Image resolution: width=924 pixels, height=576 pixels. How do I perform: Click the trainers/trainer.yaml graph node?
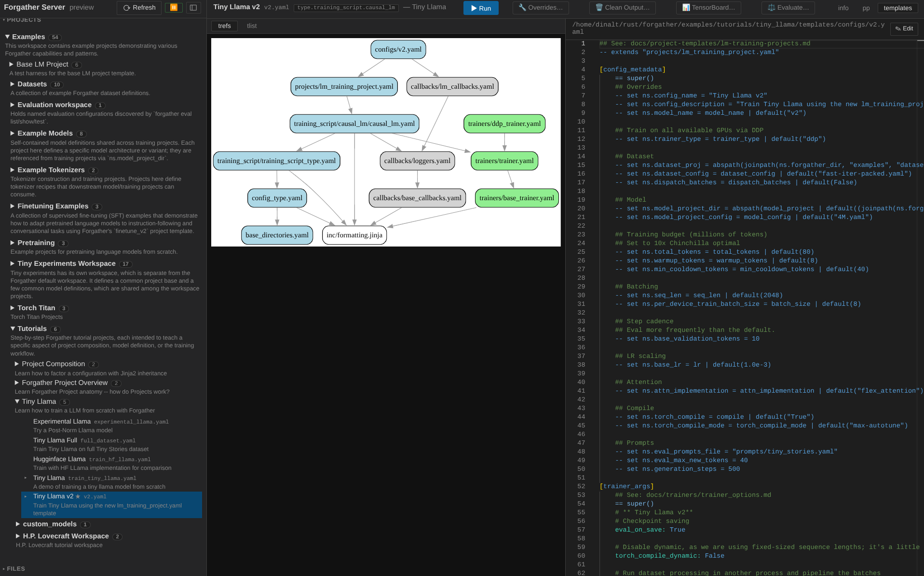coord(504,161)
